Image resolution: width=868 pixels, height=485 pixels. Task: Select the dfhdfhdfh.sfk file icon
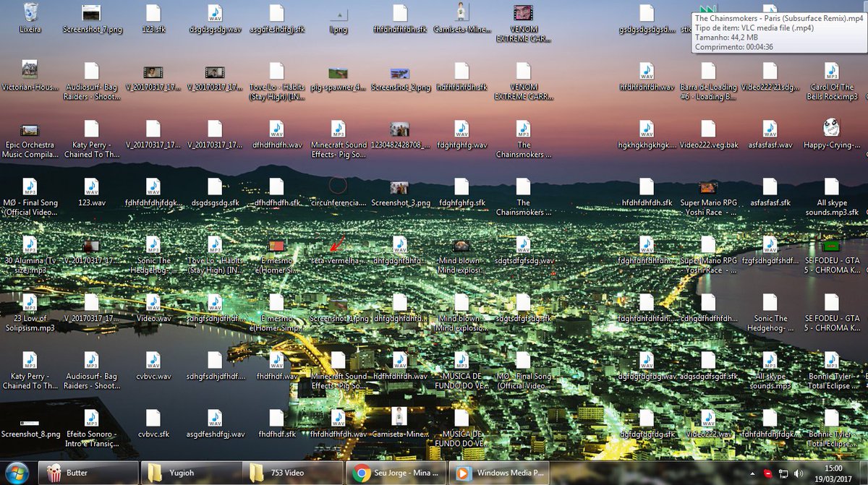(x=276, y=192)
